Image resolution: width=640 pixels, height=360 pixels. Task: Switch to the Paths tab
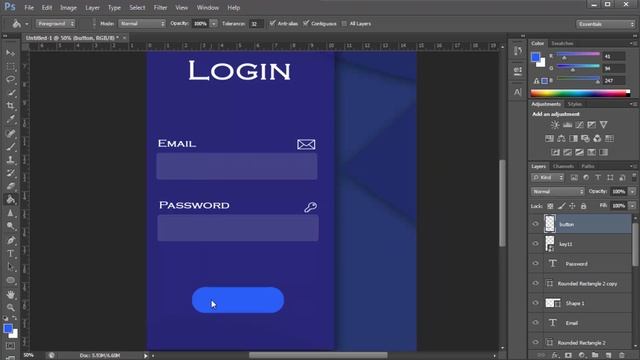[x=588, y=166]
